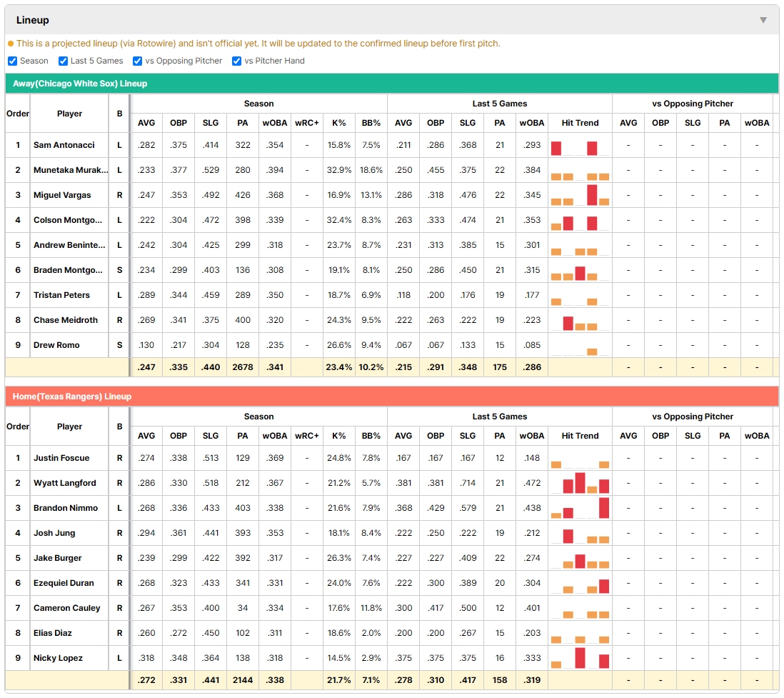Screen dimensions: 784x698
Task: Click Nicky Lopez's hit trend chart
Action: point(580,659)
